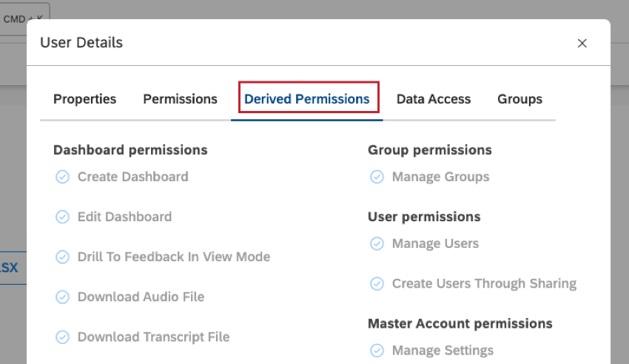The width and height of the screenshot is (629, 364).
Task: Click the Manage Users check icon
Action: (x=377, y=243)
